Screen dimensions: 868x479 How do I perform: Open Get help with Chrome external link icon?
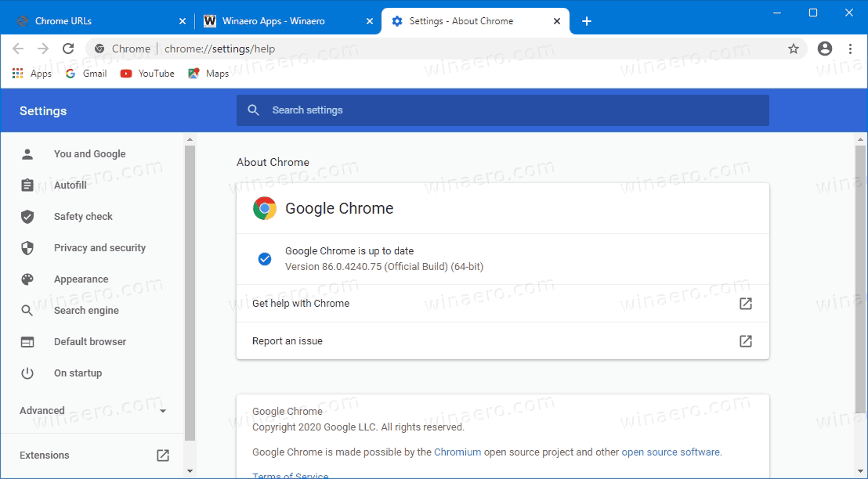[745, 303]
